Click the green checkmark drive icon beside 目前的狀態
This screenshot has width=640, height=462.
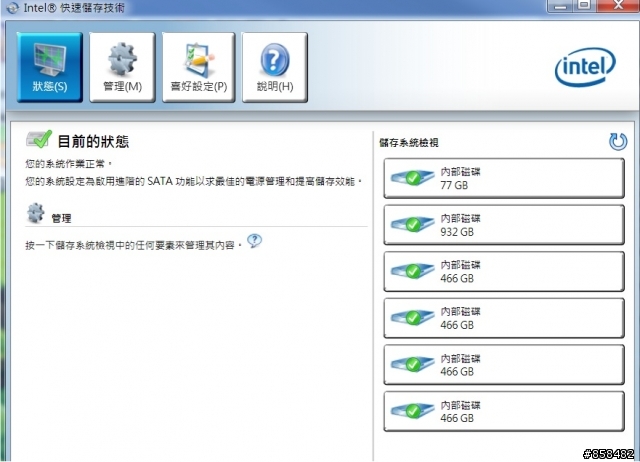(39, 139)
